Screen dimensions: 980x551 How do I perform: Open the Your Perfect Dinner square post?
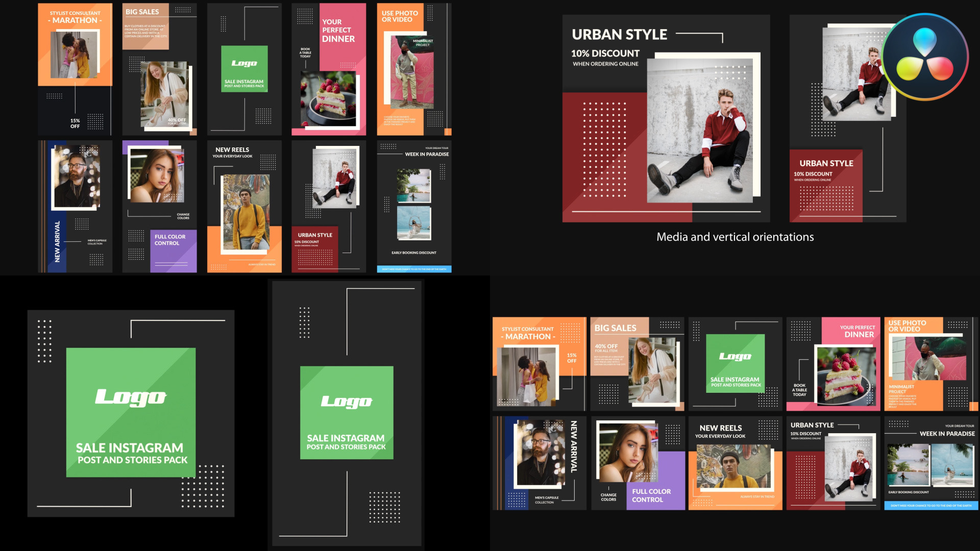[833, 364]
